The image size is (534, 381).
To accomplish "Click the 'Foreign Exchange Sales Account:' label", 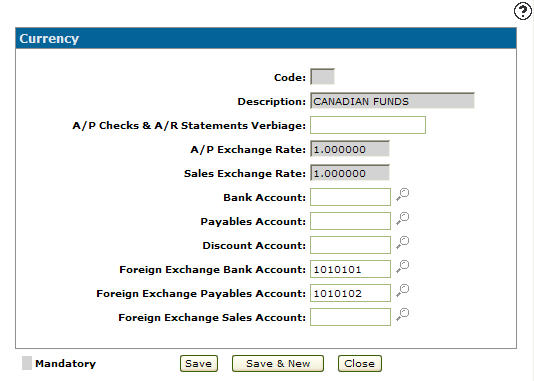I will click(212, 318).
